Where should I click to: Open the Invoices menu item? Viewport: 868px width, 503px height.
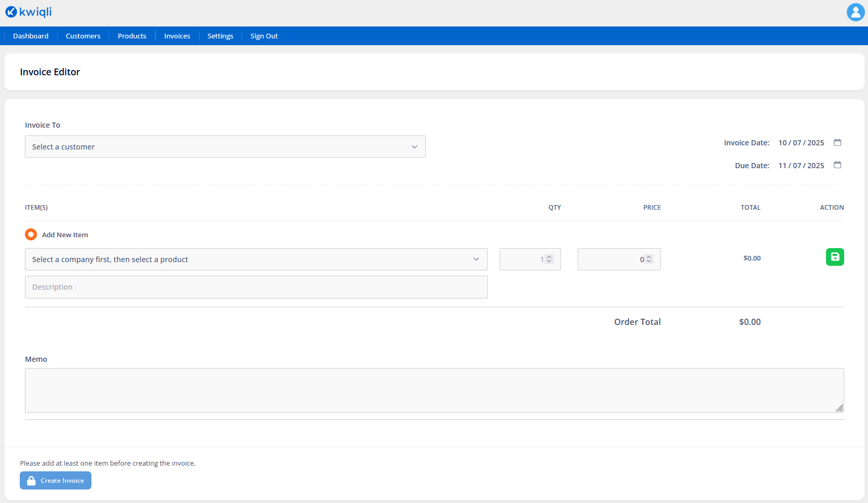pyautogui.click(x=177, y=36)
